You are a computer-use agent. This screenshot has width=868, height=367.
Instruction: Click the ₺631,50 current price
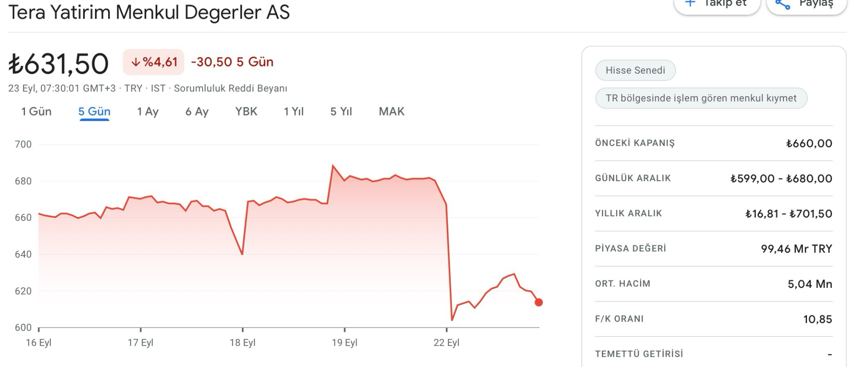click(x=58, y=64)
